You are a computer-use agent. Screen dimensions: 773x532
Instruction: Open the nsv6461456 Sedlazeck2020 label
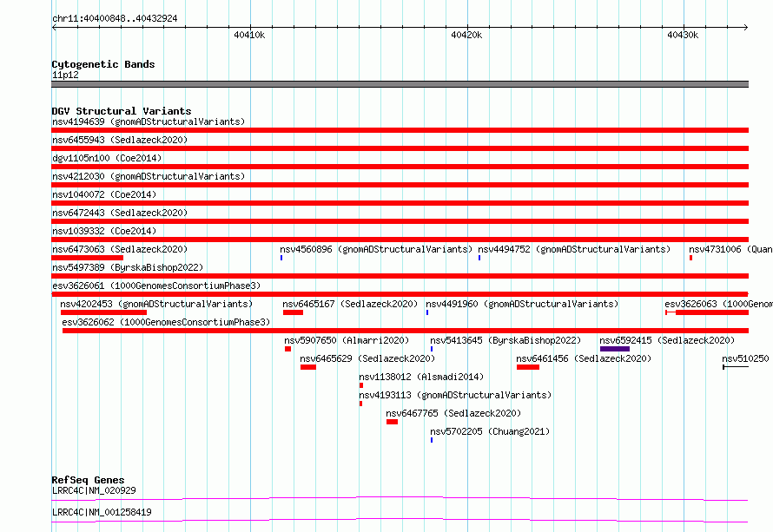(x=584, y=358)
